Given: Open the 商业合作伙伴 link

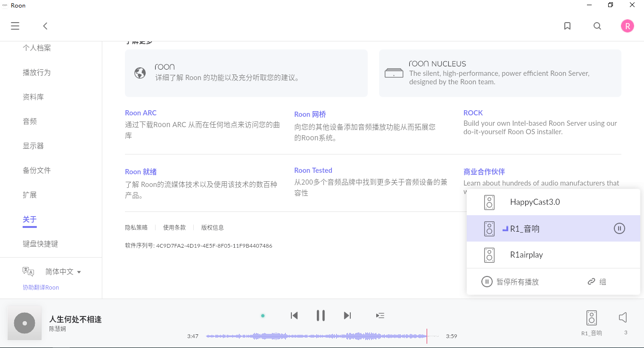Looking at the screenshot, I should [484, 172].
